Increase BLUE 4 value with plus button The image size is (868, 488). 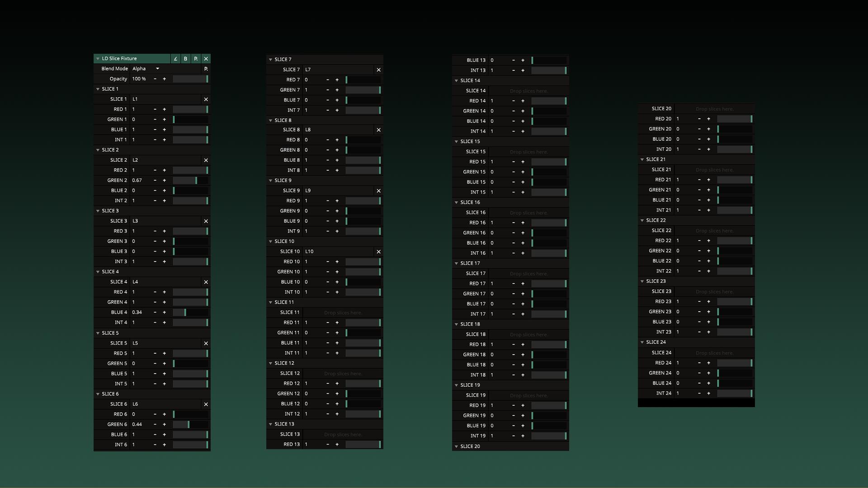164,312
